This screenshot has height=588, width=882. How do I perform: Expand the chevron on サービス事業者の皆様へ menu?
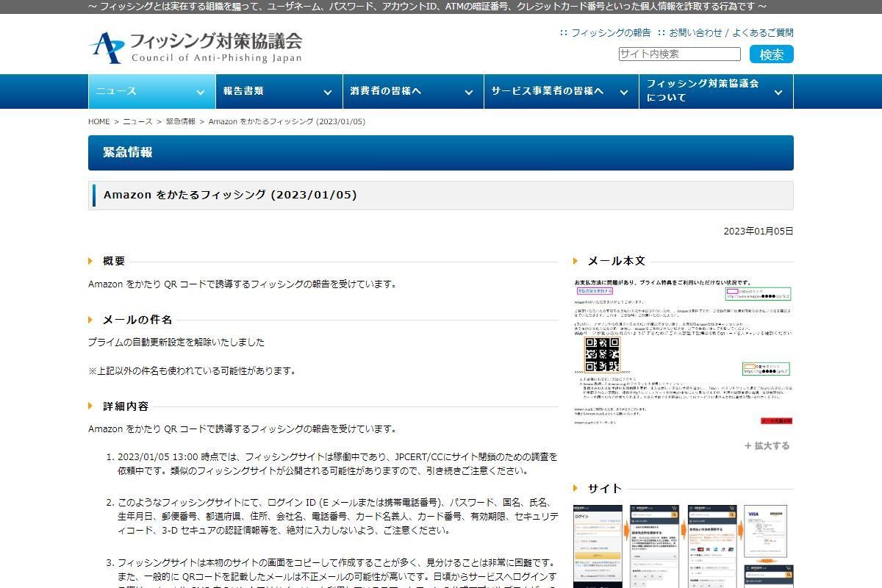[624, 93]
